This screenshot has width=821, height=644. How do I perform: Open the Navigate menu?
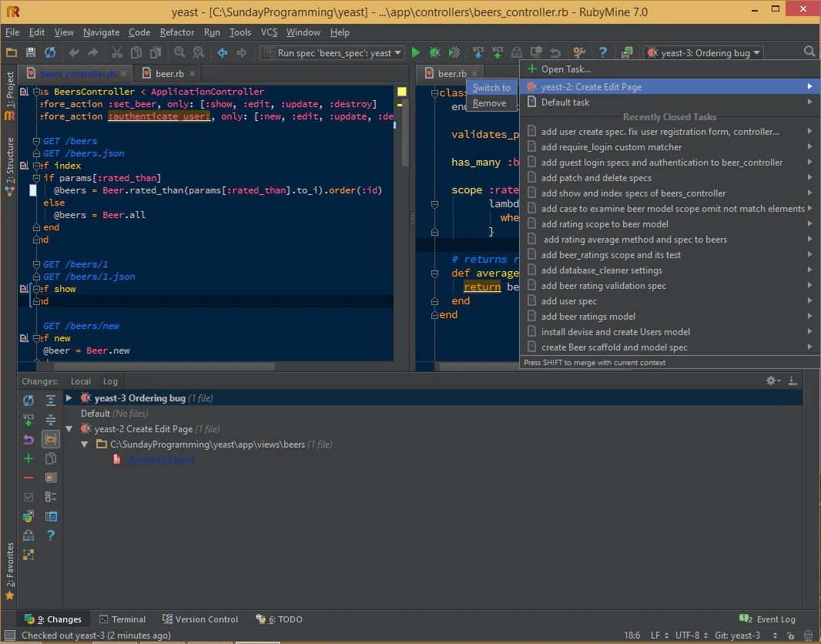(101, 32)
